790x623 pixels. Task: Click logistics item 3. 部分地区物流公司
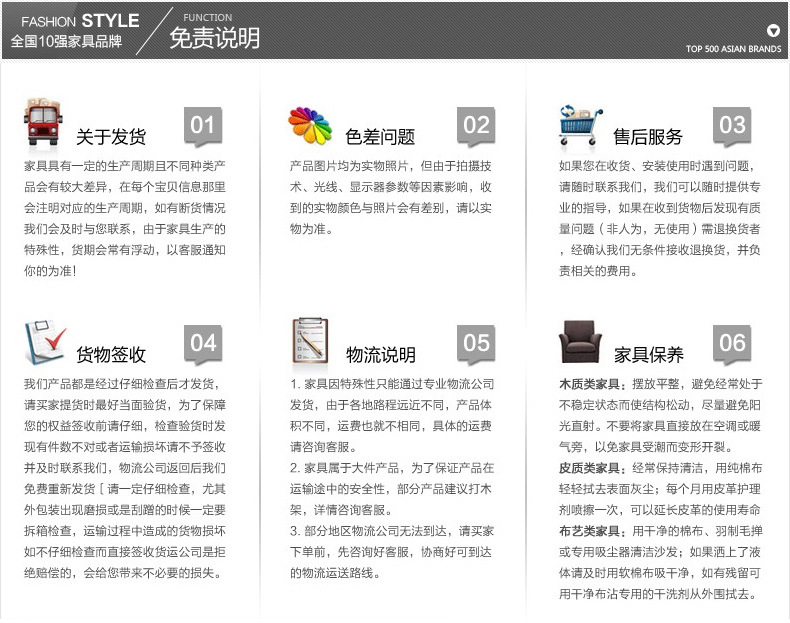391,531
